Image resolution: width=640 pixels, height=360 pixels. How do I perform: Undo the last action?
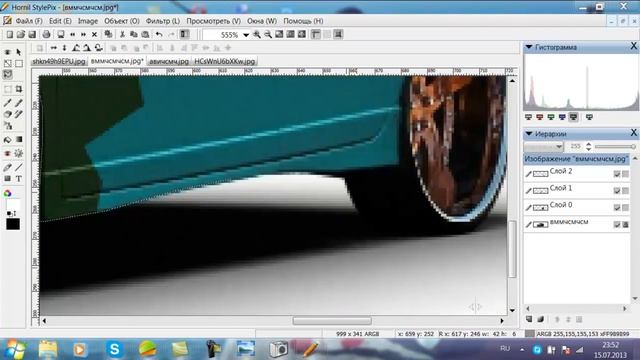(159, 35)
